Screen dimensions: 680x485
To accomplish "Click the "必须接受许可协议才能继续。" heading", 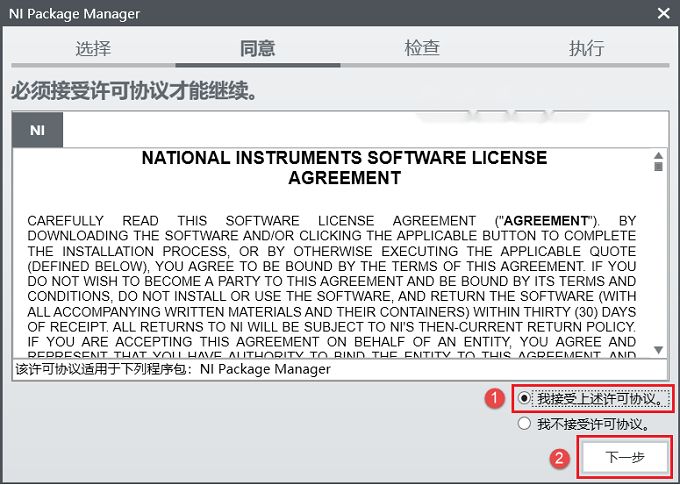I will (134, 91).
